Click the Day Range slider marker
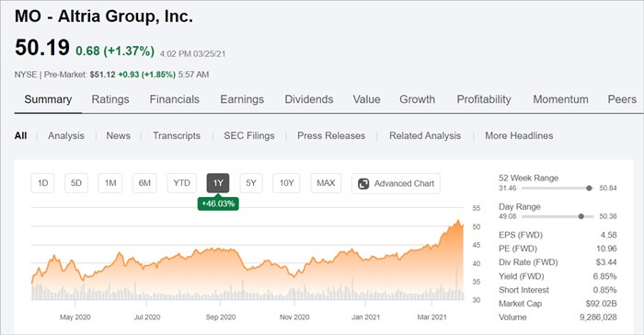This screenshot has height=335, width=644. click(x=581, y=216)
